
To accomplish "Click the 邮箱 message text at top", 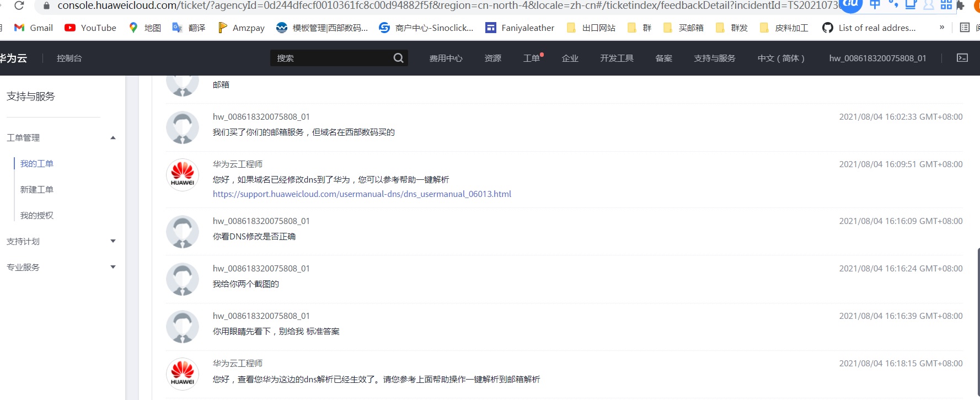I will point(221,84).
